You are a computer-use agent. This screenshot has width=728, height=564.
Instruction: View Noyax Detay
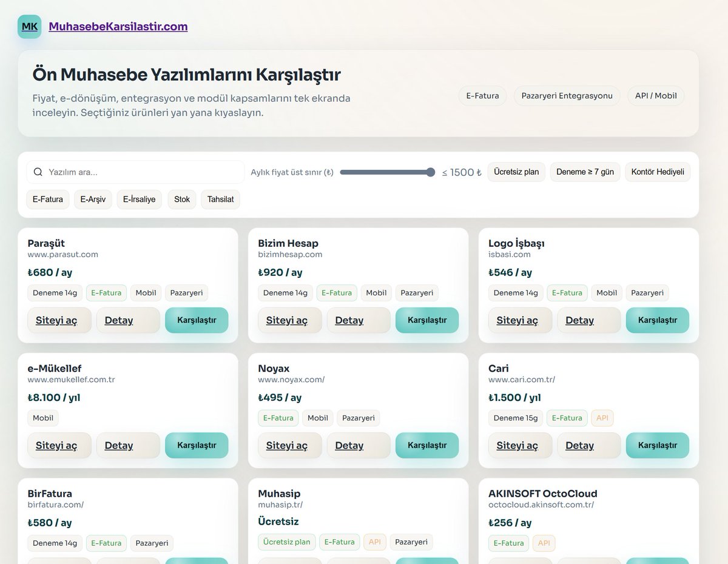click(359, 445)
